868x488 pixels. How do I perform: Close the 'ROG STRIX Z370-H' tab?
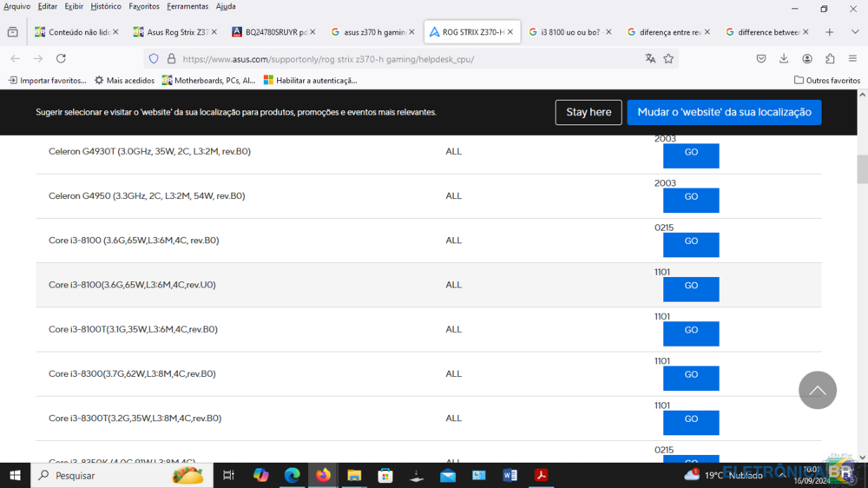coord(510,32)
